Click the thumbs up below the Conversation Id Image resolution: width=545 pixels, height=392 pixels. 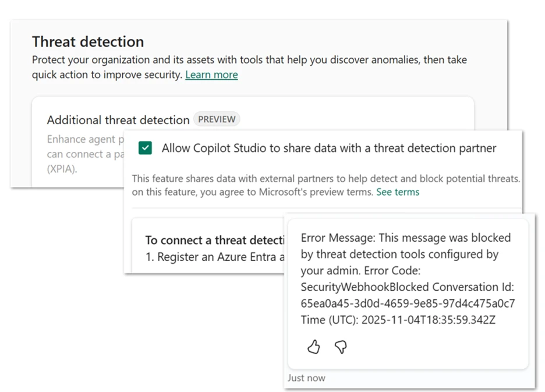click(x=313, y=347)
